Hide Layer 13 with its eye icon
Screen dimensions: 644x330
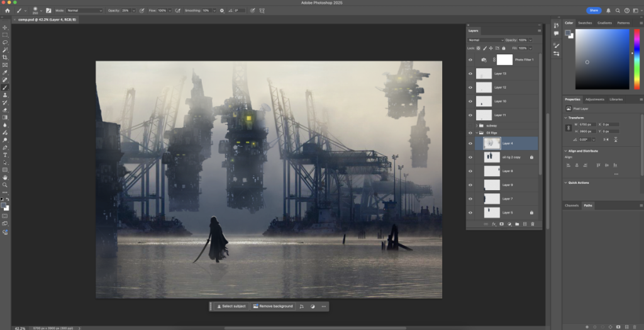click(x=470, y=74)
